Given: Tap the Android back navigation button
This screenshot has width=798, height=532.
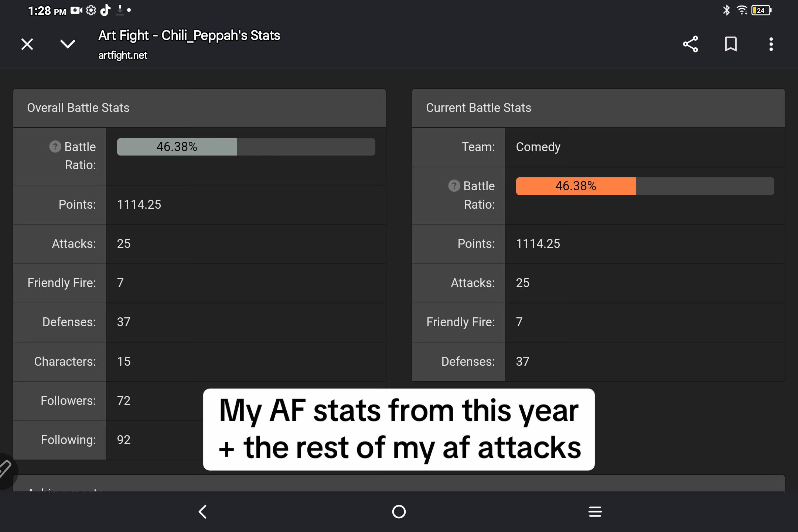Looking at the screenshot, I should pyautogui.click(x=202, y=512).
